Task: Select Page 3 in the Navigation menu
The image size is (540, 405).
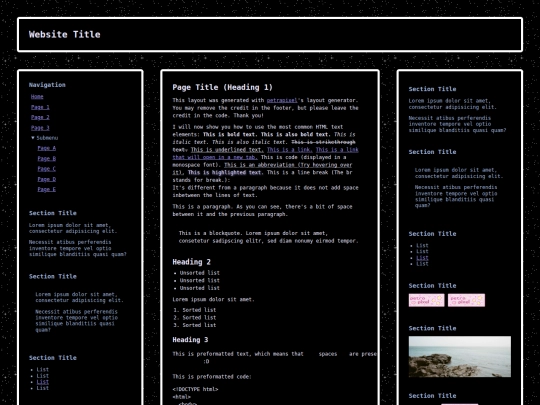Action: click(x=40, y=128)
